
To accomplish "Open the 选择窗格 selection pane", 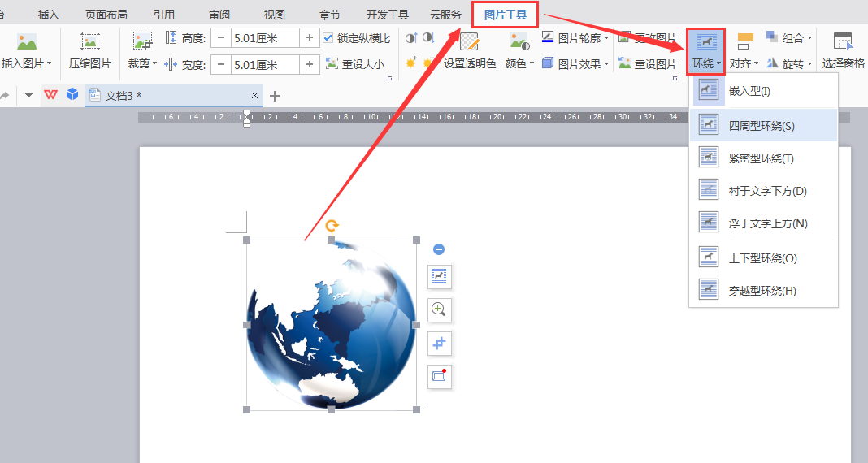I will pyautogui.click(x=843, y=44).
